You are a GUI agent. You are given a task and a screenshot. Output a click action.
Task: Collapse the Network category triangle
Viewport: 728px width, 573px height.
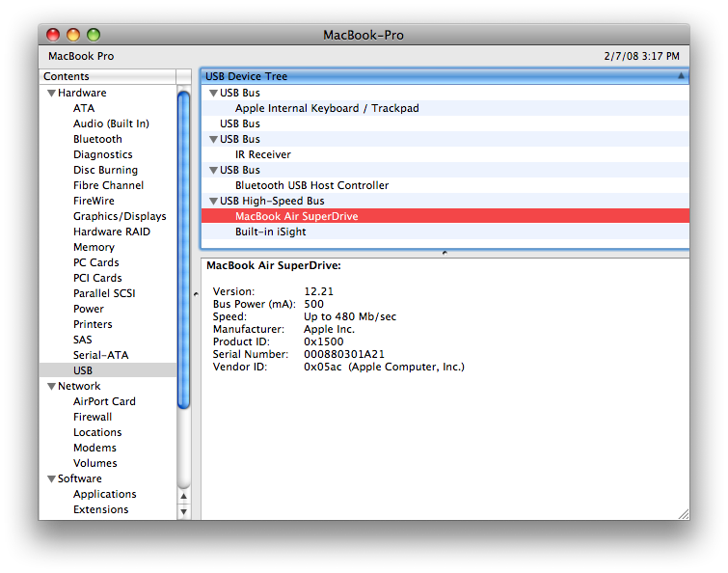tap(51, 386)
